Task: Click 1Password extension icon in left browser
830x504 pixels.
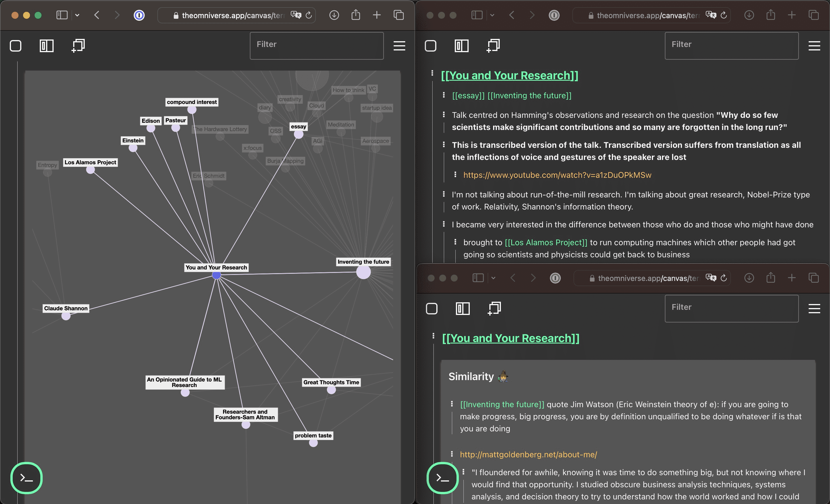Action: pyautogui.click(x=139, y=15)
